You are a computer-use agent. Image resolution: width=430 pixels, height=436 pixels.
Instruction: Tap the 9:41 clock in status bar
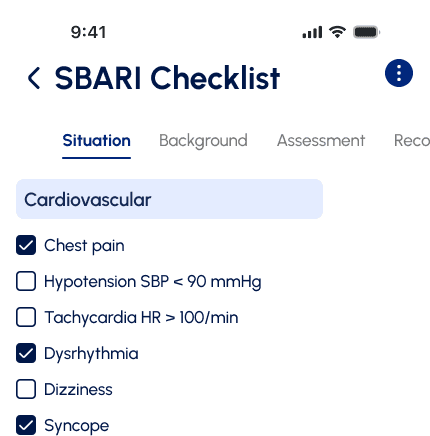pyautogui.click(x=88, y=32)
